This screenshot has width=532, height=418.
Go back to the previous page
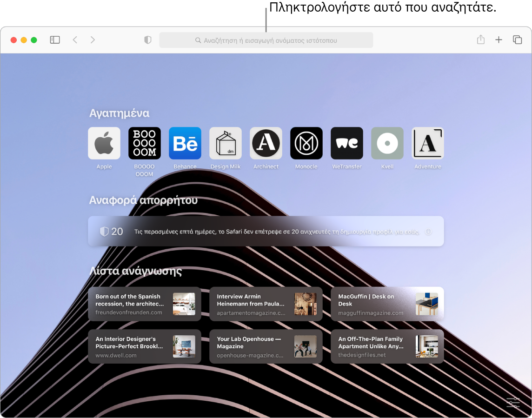tap(75, 40)
